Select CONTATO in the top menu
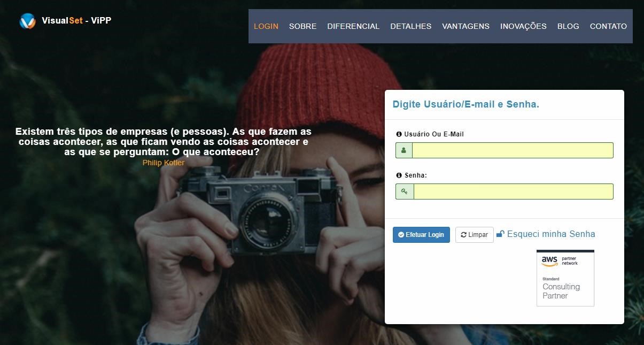The height and width of the screenshot is (345, 644). pyautogui.click(x=608, y=26)
